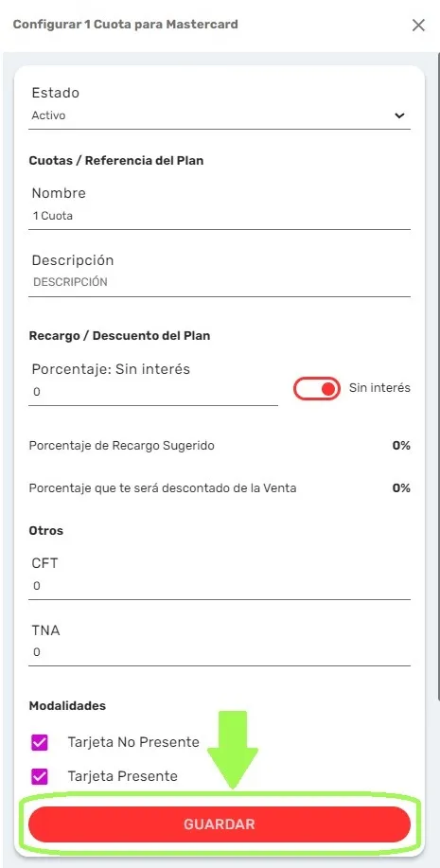The image size is (440, 868).
Task: Focus the Nombre field containing 1 Cuota
Action: point(220,216)
